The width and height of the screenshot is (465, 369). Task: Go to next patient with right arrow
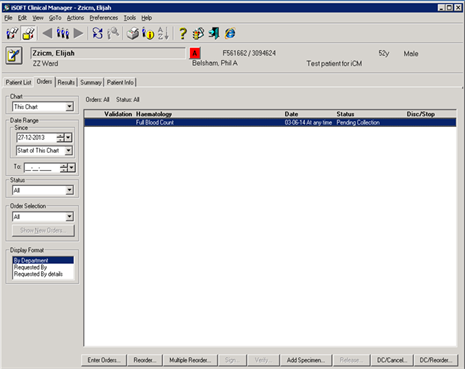point(78,33)
